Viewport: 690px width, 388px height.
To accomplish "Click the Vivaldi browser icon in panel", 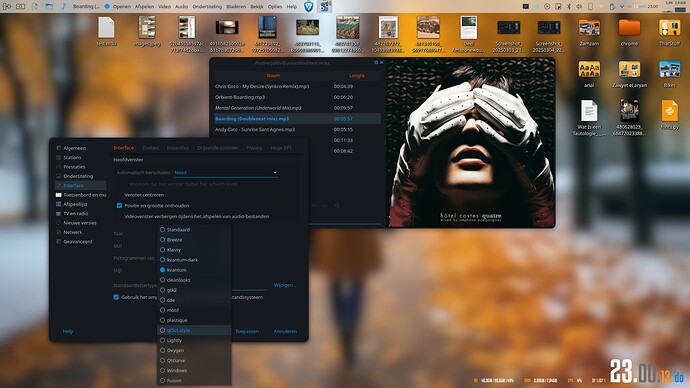I will pyautogui.click(x=308, y=7).
